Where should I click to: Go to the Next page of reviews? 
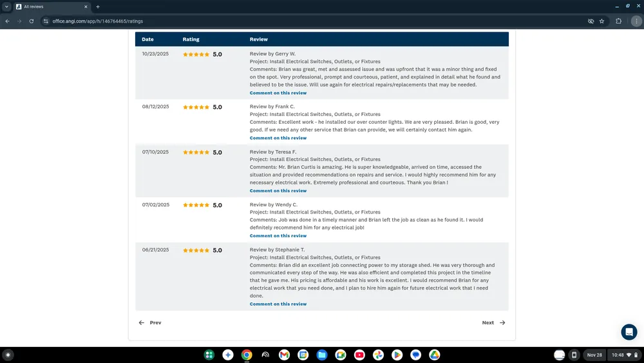point(493,322)
